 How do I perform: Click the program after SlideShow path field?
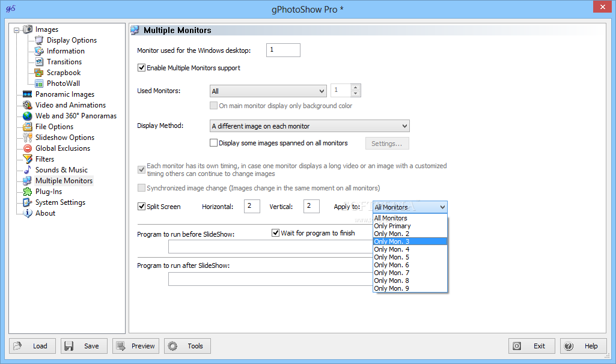[270, 279]
